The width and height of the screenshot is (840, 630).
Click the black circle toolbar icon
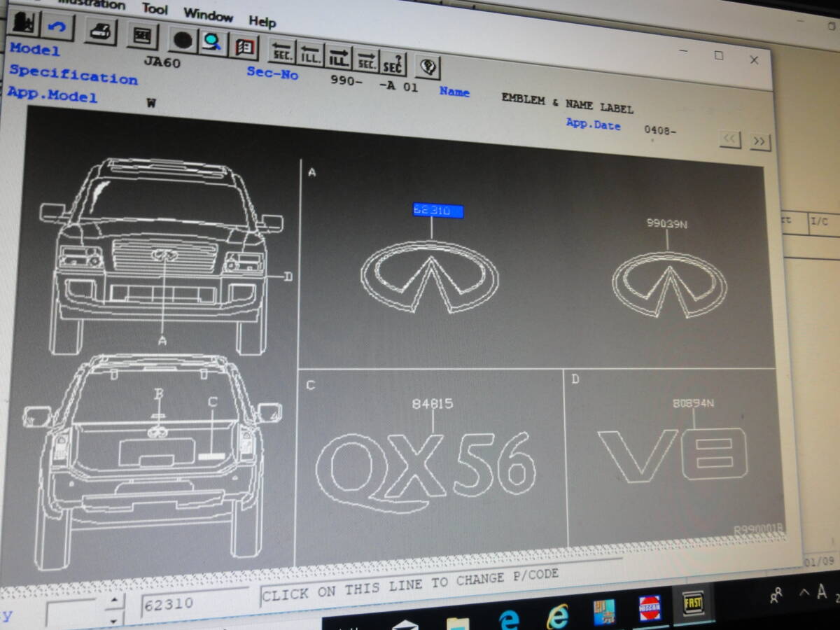pyautogui.click(x=182, y=39)
